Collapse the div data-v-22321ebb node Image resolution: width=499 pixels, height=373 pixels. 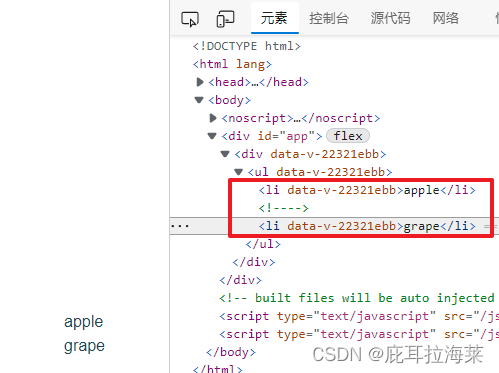[x=225, y=154]
